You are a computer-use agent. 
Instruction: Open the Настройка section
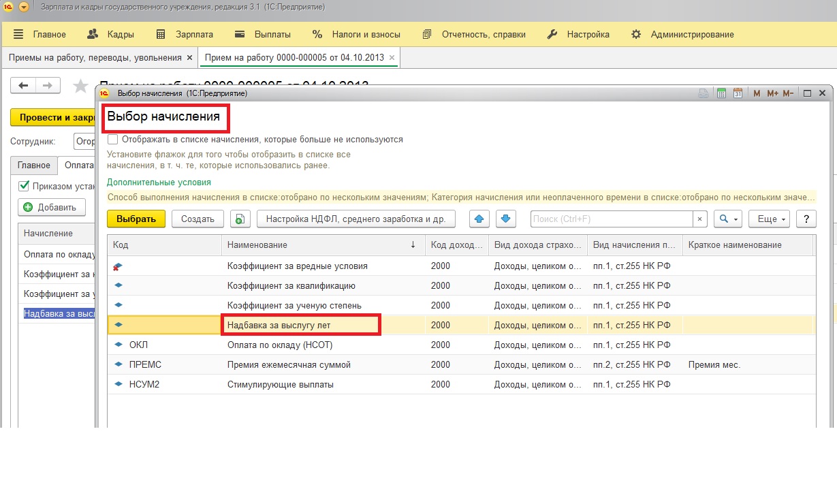(579, 34)
